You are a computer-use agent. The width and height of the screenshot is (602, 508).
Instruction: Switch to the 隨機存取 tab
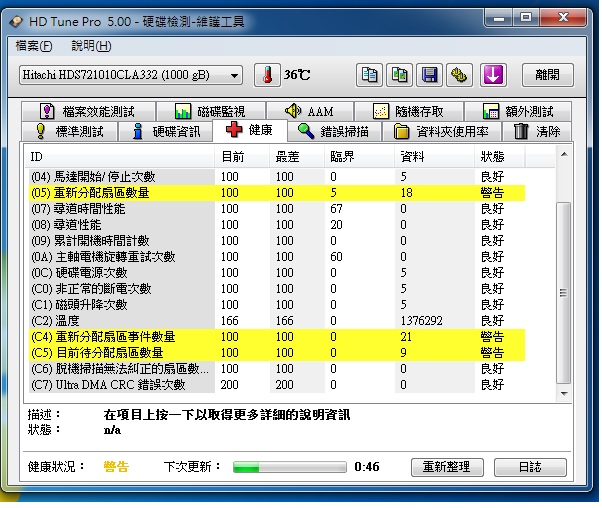(x=408, y=111)
